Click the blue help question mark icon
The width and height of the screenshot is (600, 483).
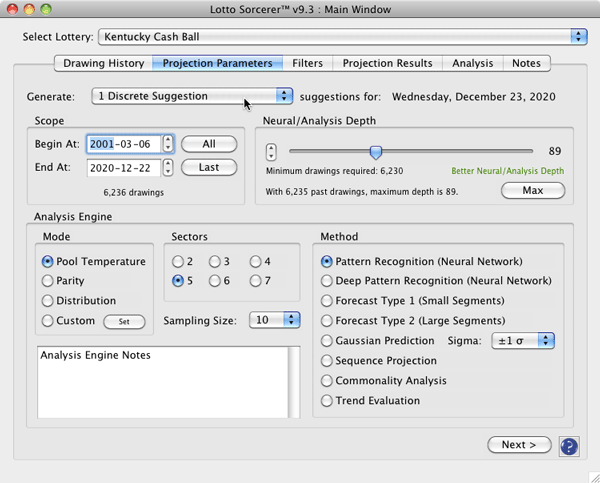[x=569, y=445]
